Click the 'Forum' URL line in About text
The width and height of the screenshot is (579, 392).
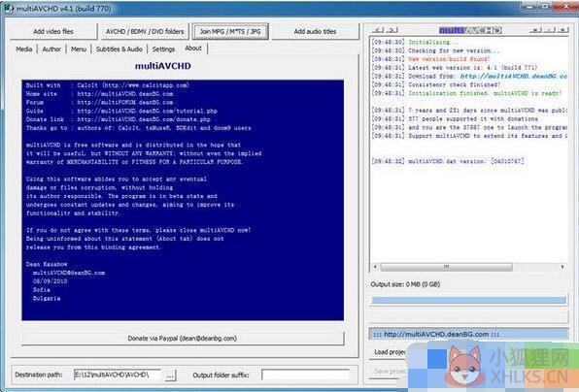(x=100, y=102)
